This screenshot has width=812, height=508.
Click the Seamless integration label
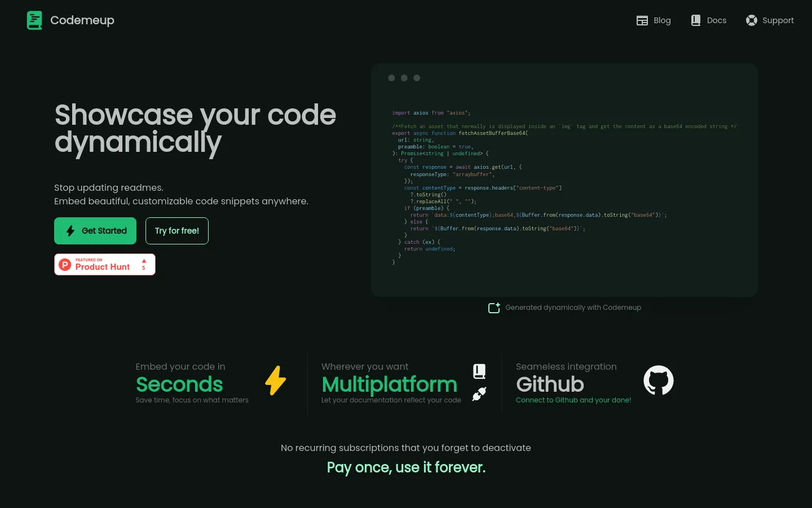click(566, 367)
